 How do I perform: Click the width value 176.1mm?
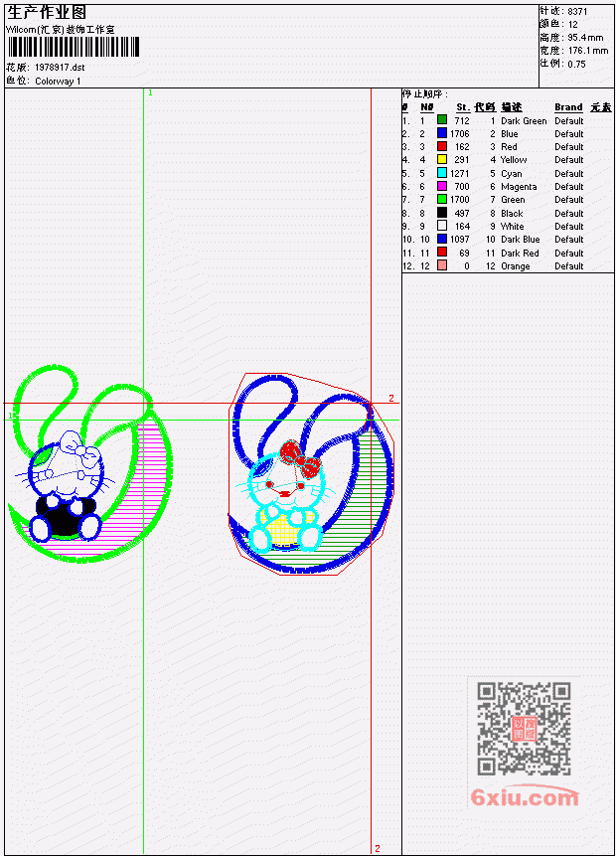pos(588,51)
